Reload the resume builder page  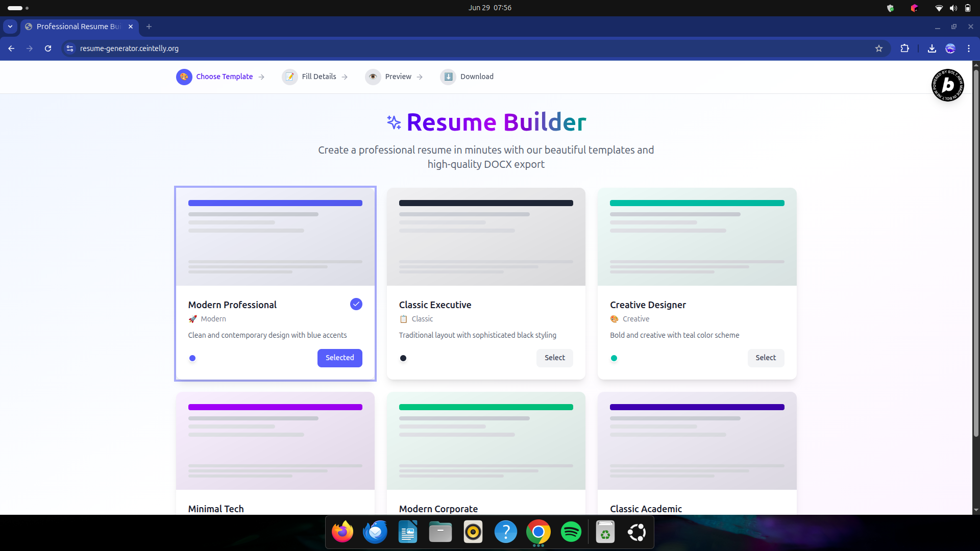click(48, 48)
